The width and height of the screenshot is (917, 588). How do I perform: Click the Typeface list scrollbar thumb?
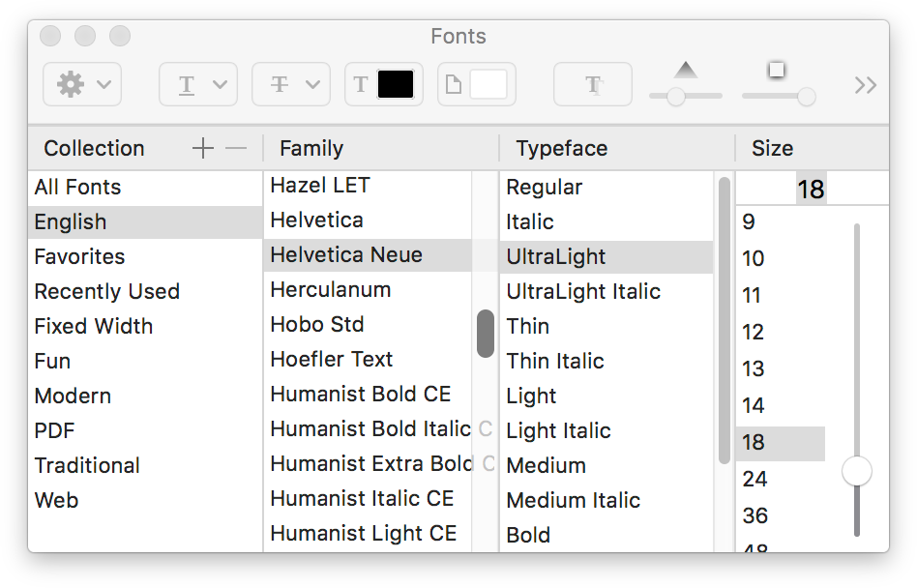tap(724, 320)
